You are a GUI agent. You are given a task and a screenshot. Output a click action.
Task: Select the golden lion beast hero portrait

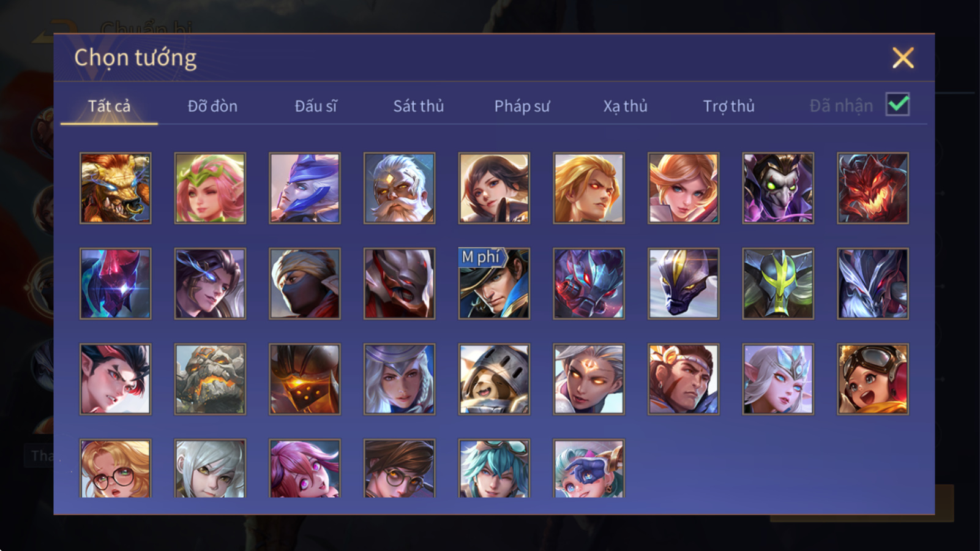coord(115,188)
